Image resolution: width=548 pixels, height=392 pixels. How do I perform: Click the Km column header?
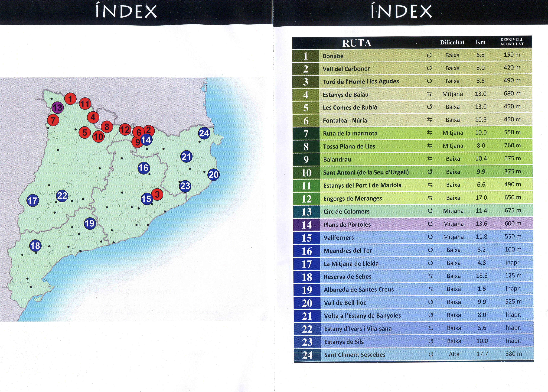pyautogui.click(x=480, y=42)
